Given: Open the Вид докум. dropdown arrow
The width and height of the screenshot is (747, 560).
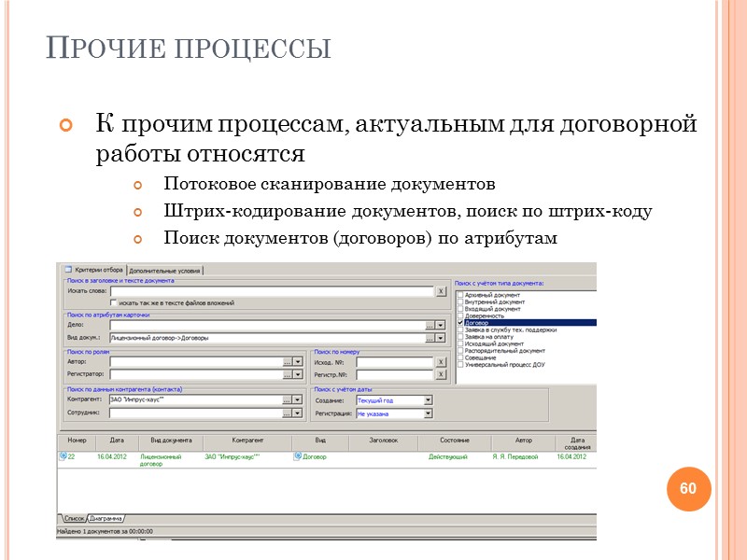Looking at the screenshot, I should point(438,338).
